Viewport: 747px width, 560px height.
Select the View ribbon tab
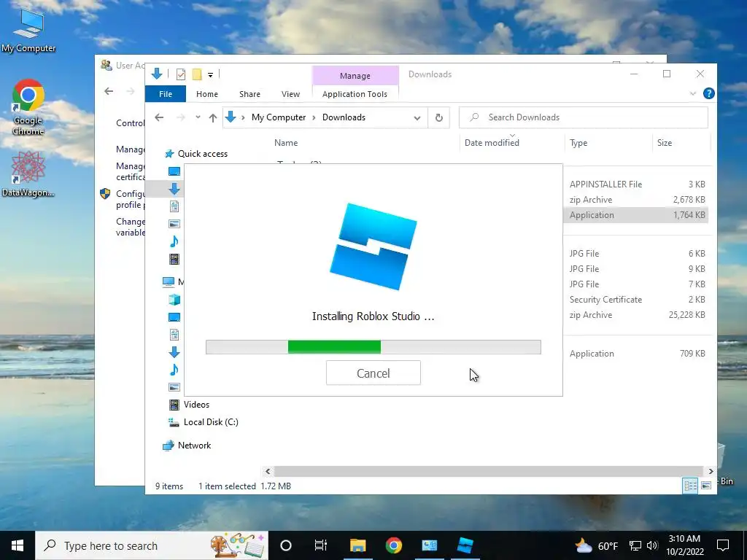[x=290, y=94]
